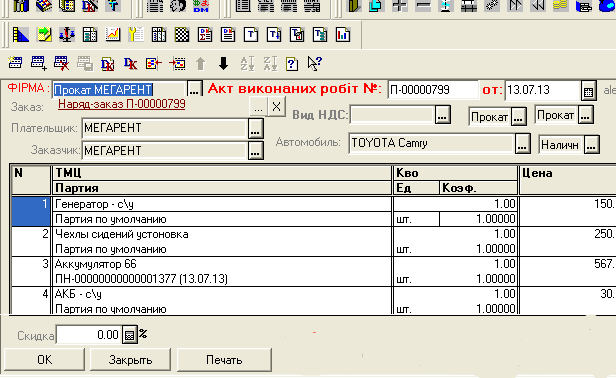Select row Чехлы сидений устоновка
The image size is (616, 378).
(x=222, y=234)
